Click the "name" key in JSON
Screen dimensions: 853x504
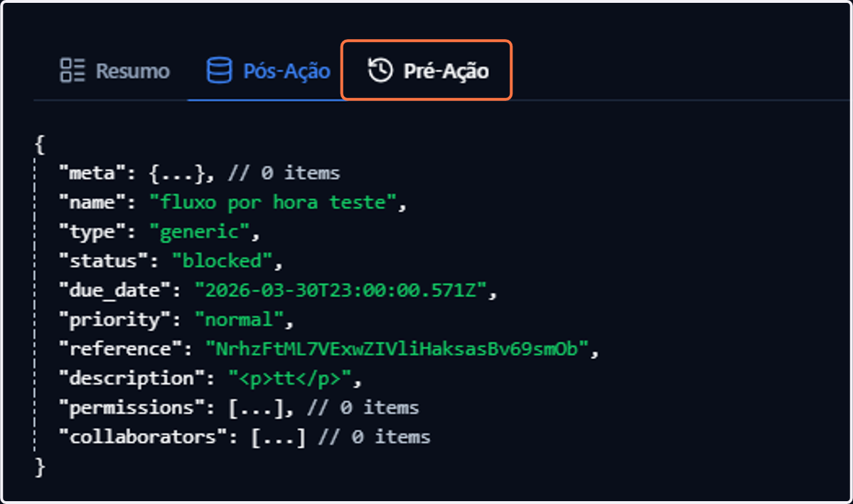point(92,203)
